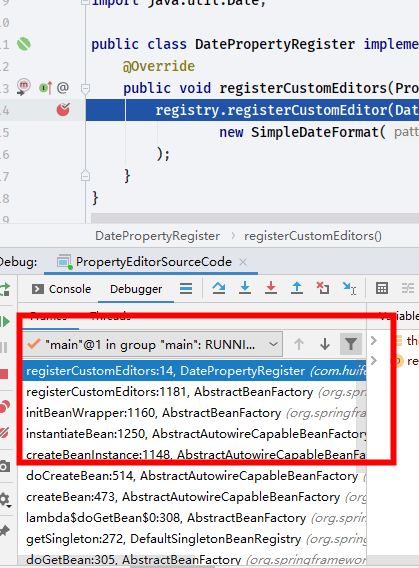Click the Step Over debugger icon
The image size is (419, 568).
pyautogui.click(x=219, y=288)
